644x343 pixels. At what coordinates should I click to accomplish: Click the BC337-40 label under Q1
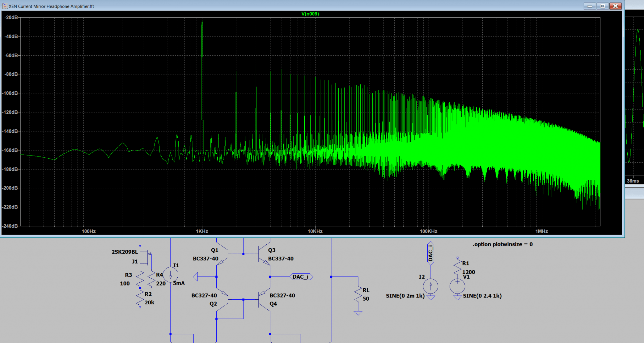tap(205, 259)
